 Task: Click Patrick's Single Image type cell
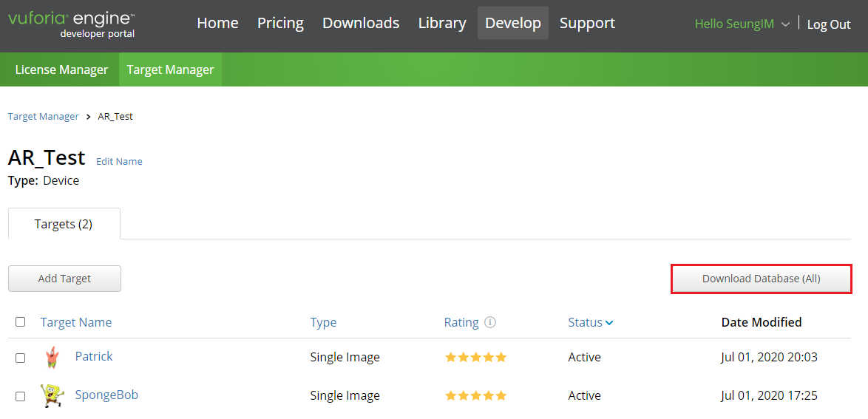[345, 358]
